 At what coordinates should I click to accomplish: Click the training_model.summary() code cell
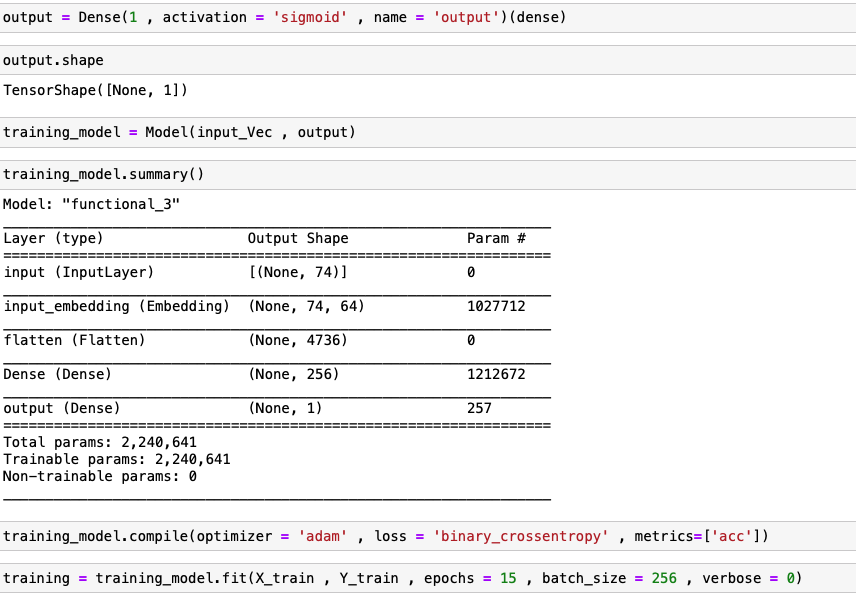click(428, 175)
